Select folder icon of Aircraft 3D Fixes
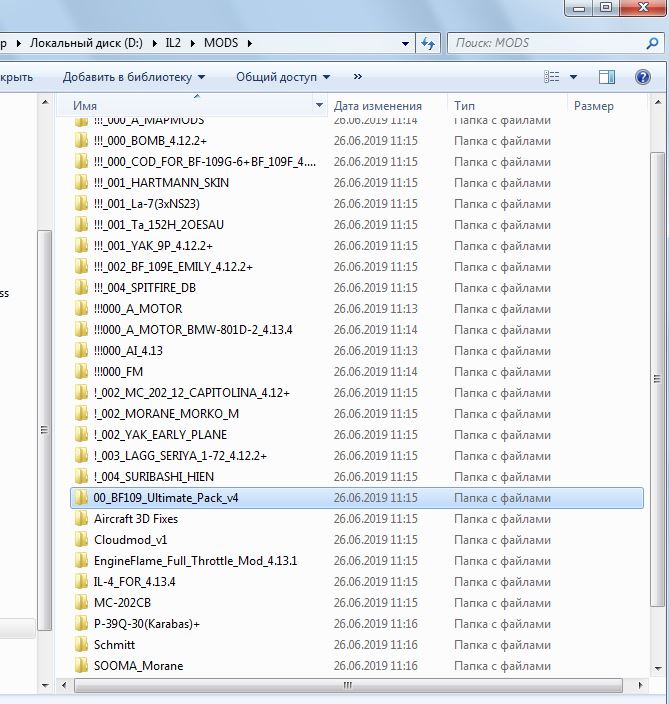669x704 pixels. [81, 519]
